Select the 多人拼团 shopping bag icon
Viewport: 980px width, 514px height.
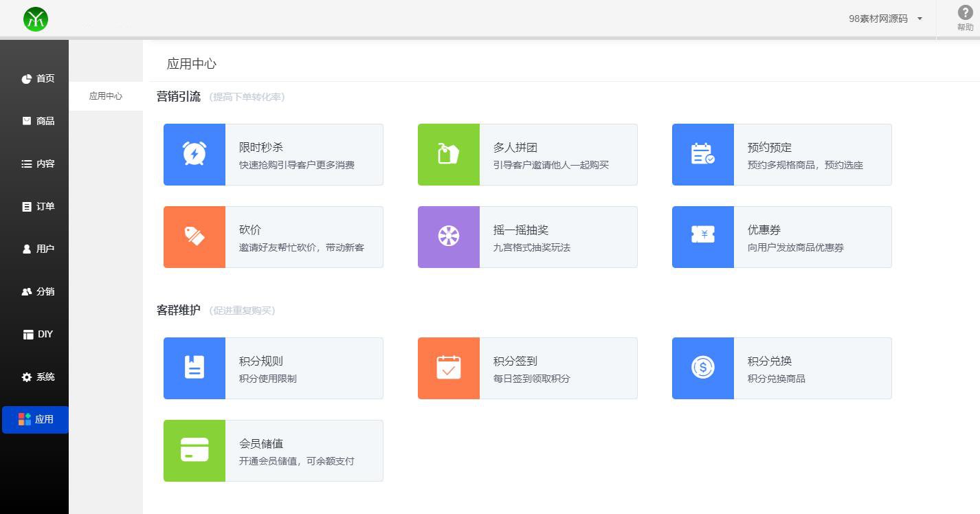point(449,154)
